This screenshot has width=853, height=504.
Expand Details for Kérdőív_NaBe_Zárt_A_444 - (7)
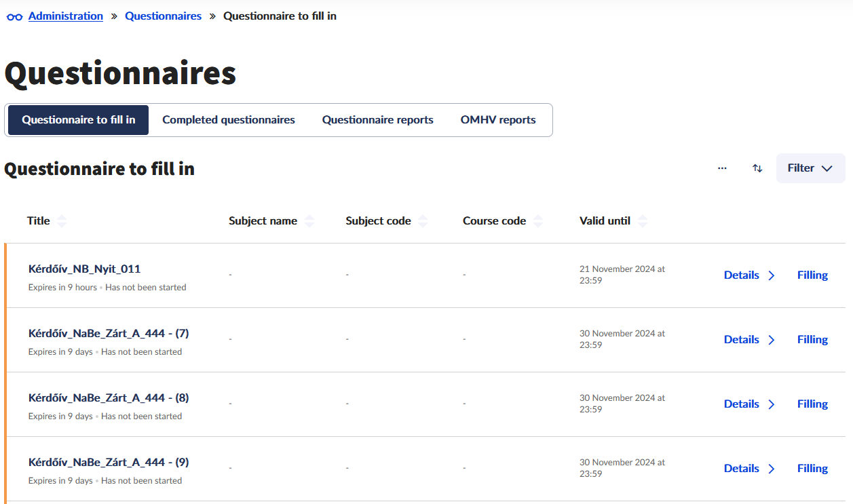pos(749,340)
